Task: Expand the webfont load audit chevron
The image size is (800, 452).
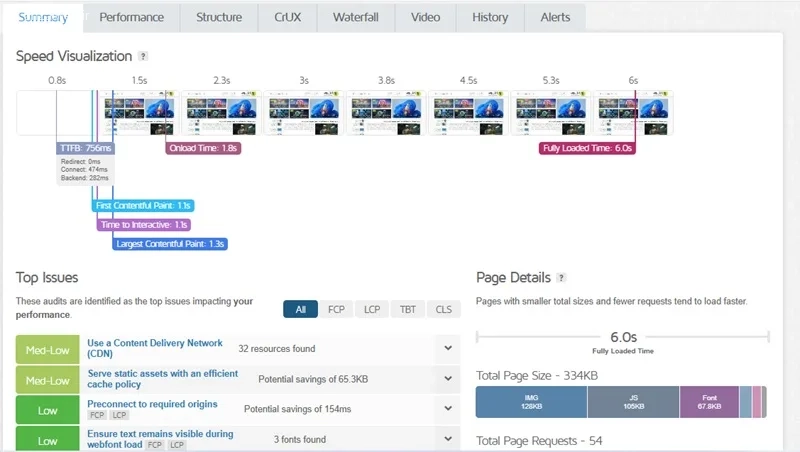Action: pos(448,439)
